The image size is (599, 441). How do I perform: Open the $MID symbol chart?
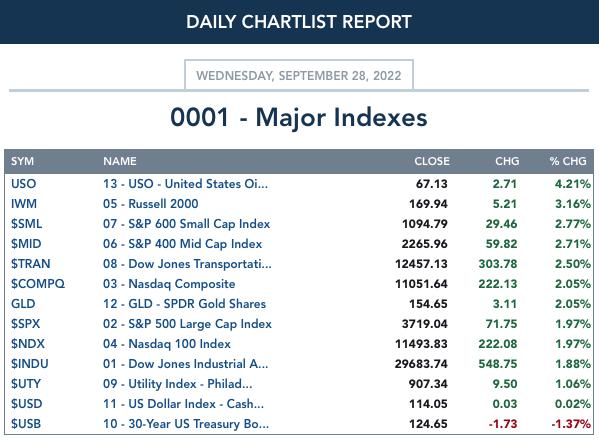pyautogui.click(x=26, y=244)
